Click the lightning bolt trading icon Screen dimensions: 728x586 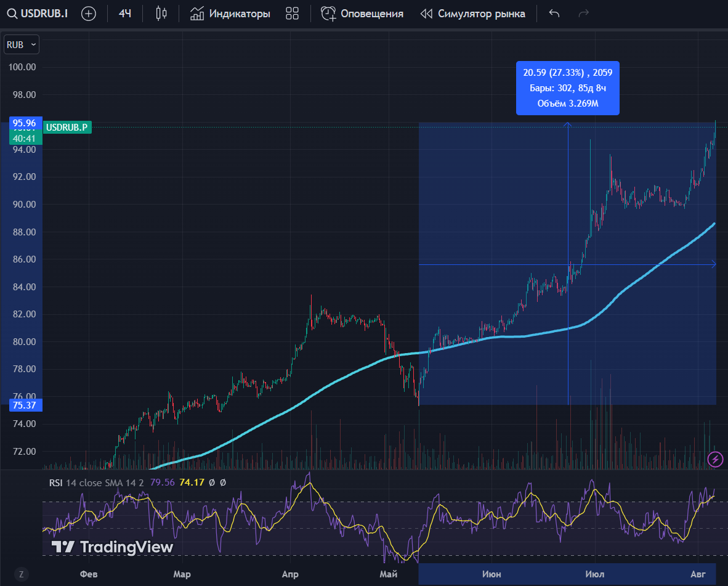click(x=714, y=460)
